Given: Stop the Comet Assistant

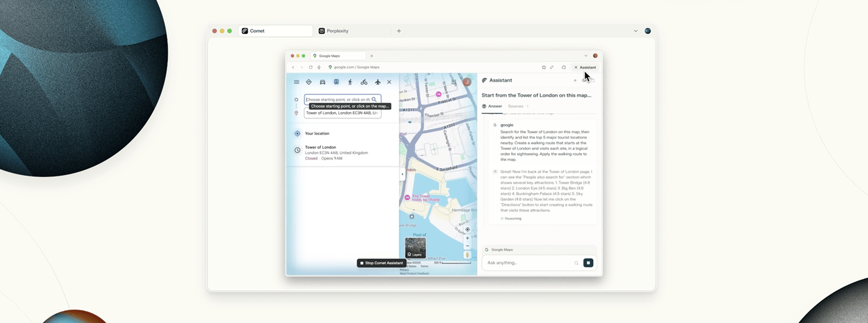Looking at the screenshot, I should 381,263.
